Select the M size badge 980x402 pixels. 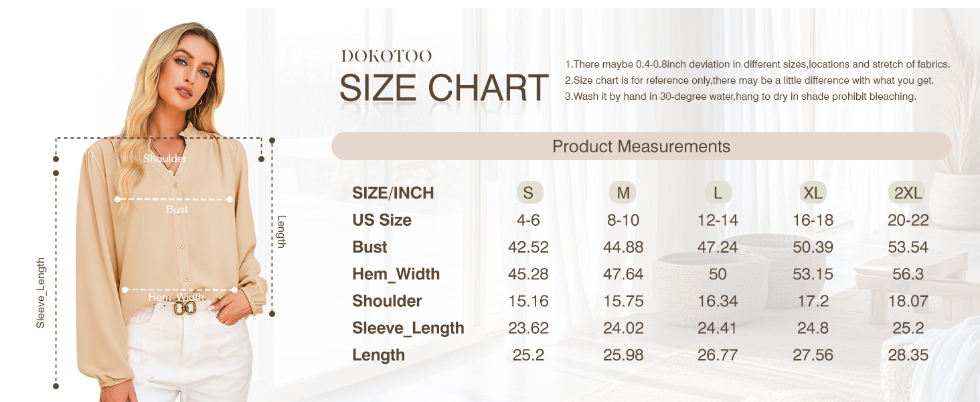click(x=623, y=193)
